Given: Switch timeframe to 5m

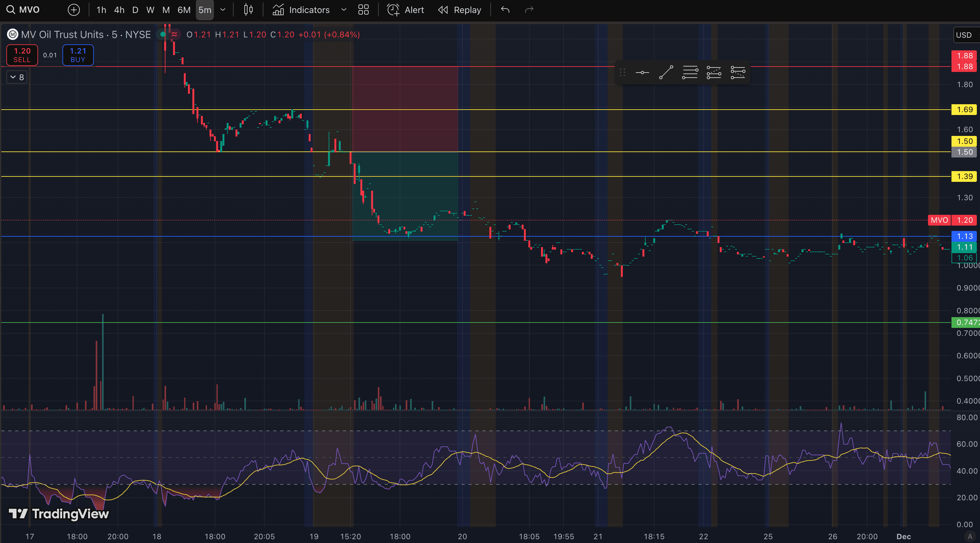Looking at the screenshot, I should pyautogui.click(x=205, y=10).
